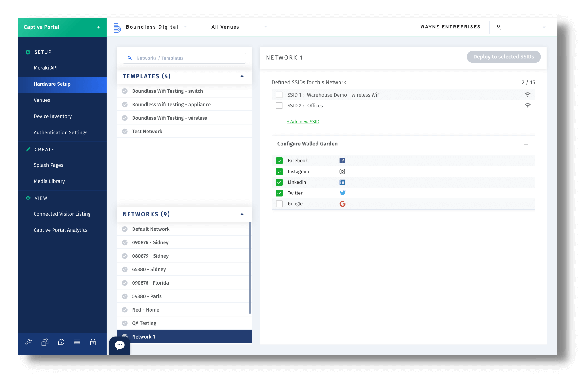Enable Google in the Walled Garden
This screenshot has height=374, width=588.
point(279,203)
